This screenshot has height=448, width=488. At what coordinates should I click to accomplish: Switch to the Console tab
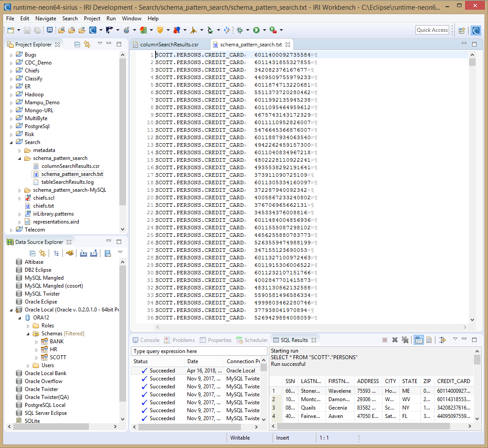pos(146,340)
